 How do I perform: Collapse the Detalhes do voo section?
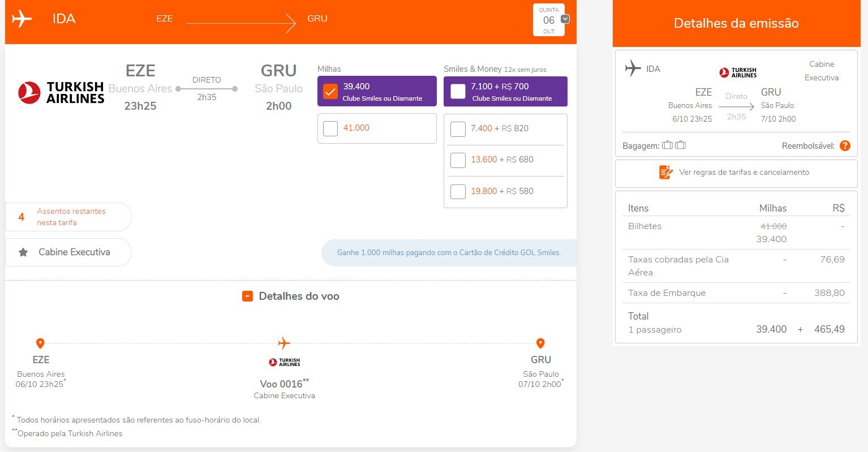247,296
